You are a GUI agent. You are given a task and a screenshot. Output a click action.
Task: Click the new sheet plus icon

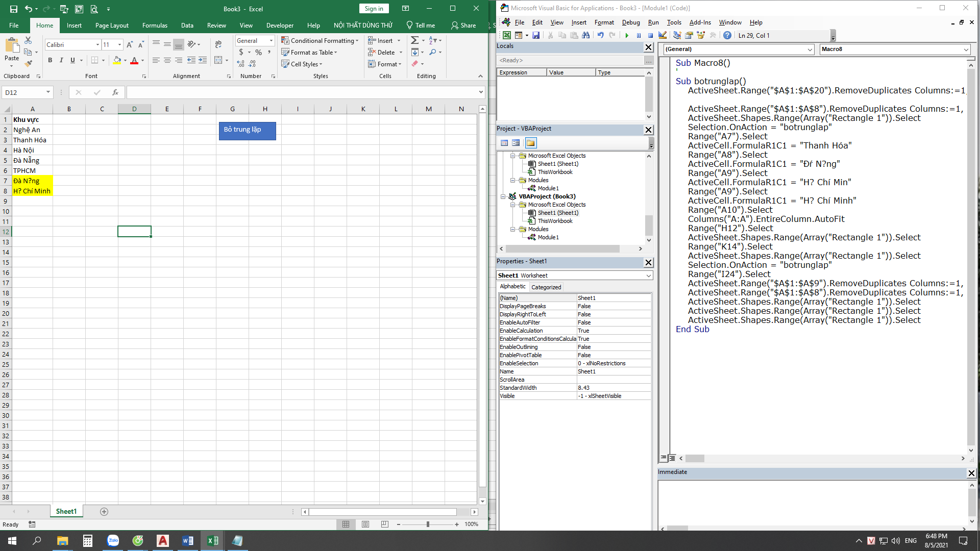click(x=104, y=511)
